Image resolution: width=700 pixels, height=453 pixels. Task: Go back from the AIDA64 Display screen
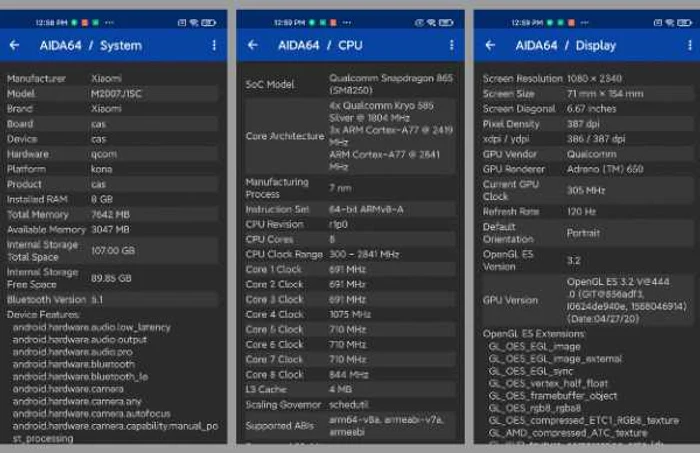(490, 45)
